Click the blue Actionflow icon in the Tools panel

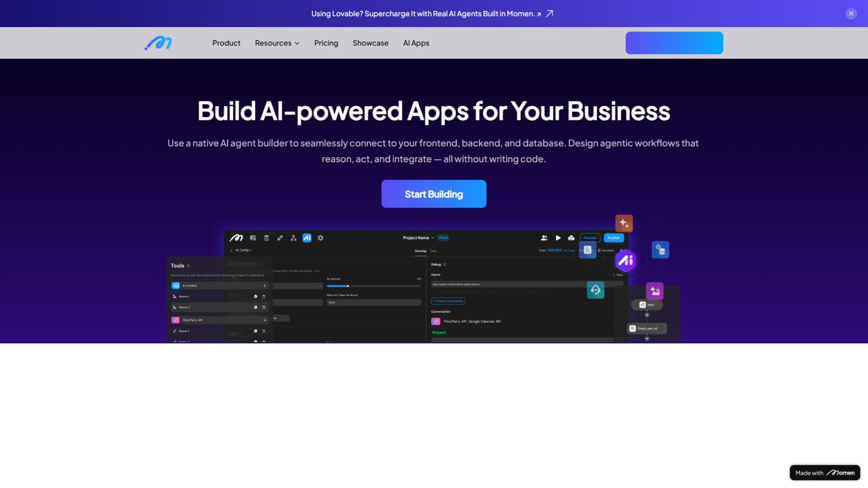point(176,286)
